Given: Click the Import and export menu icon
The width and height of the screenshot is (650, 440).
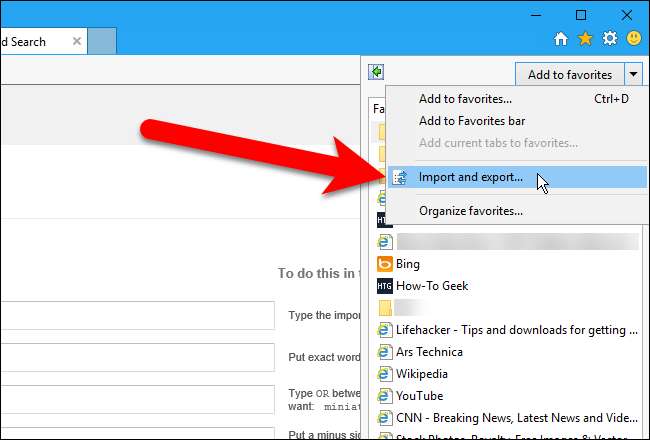Looking at the screenshot, I should 400,177.
